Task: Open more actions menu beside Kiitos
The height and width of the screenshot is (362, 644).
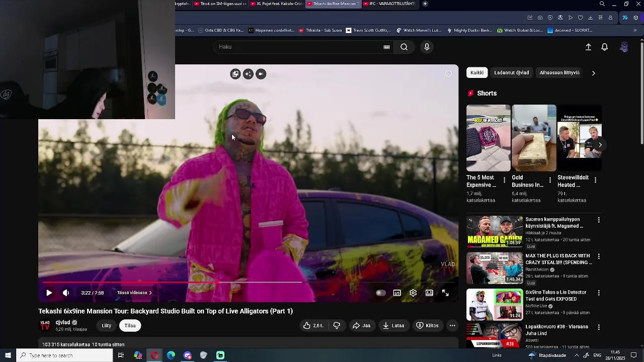Action: [452, 325]
